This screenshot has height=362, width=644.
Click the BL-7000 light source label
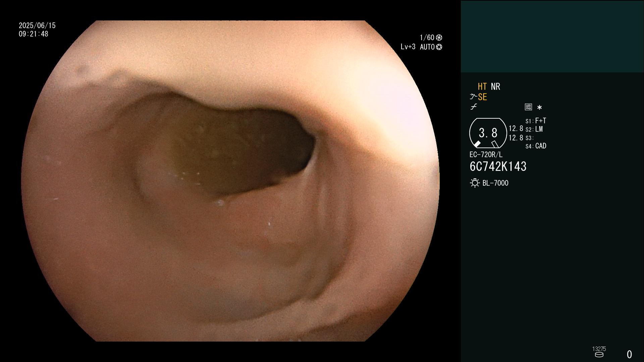[x=495, y=183]
